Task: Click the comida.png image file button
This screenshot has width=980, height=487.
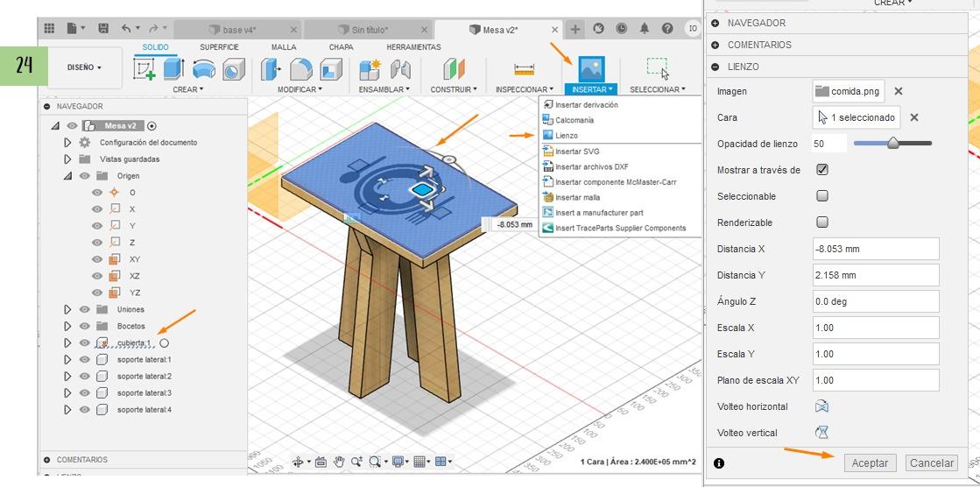Action: (x=849, y=91)
